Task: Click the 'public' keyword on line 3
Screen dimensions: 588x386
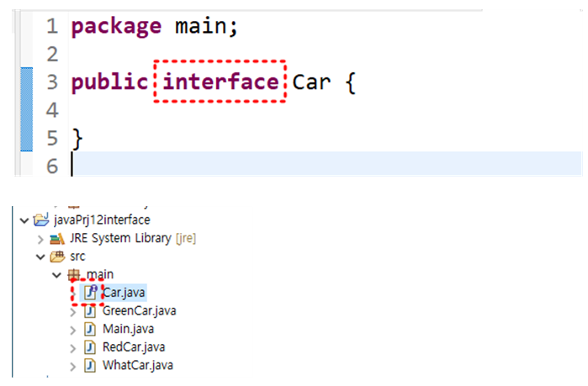Action: (110, 82)
